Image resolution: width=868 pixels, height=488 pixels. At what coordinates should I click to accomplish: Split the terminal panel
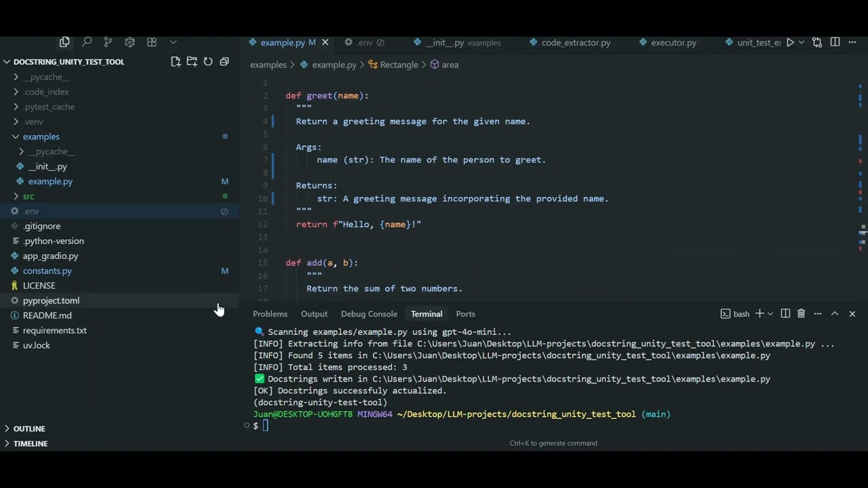785,314
